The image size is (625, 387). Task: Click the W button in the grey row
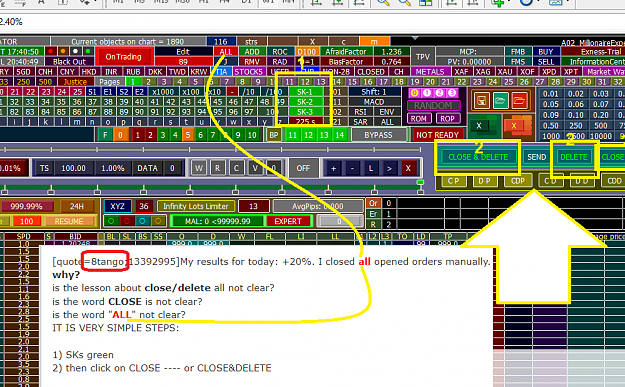coord(199,168)
